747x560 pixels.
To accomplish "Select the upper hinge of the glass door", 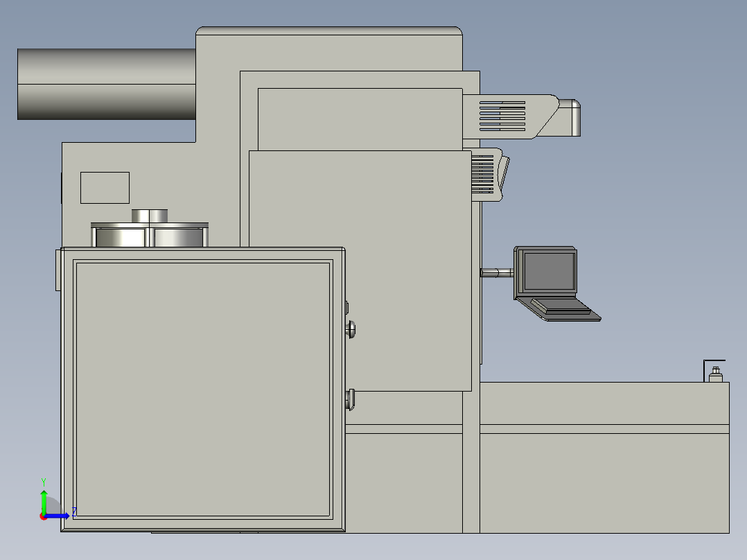I will tap(347, 307).
